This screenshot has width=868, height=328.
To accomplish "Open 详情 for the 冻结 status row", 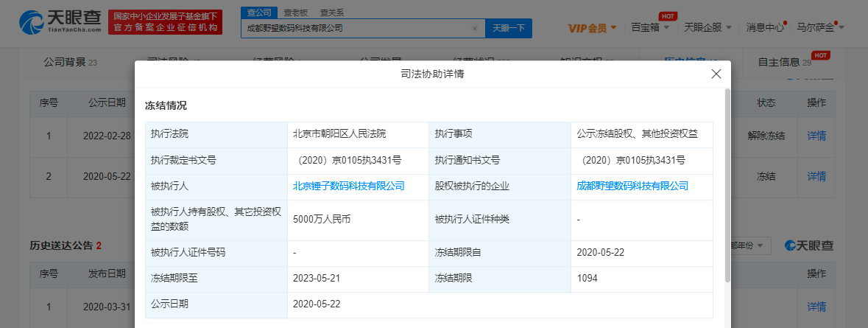I will [816, 177].
